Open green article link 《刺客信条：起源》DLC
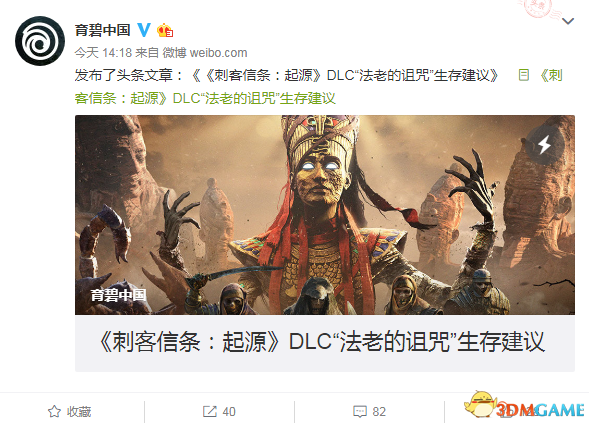 [x=318, y=87]
